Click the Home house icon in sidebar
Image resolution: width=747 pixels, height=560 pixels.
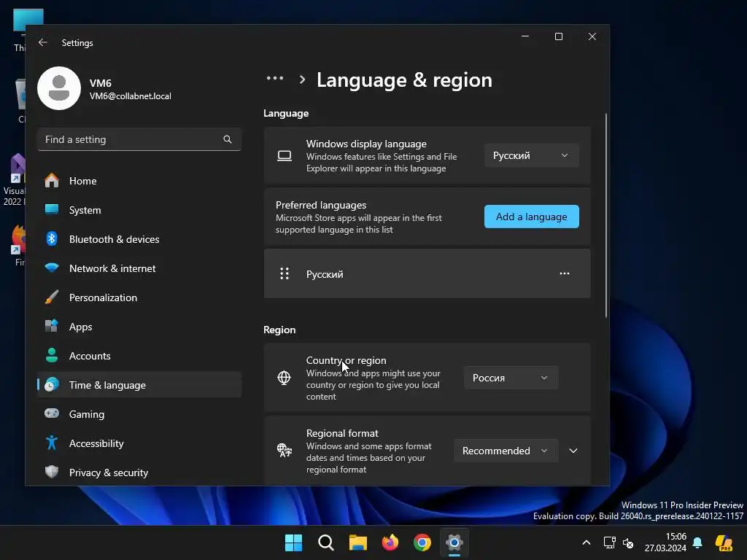tap(52, 181)
